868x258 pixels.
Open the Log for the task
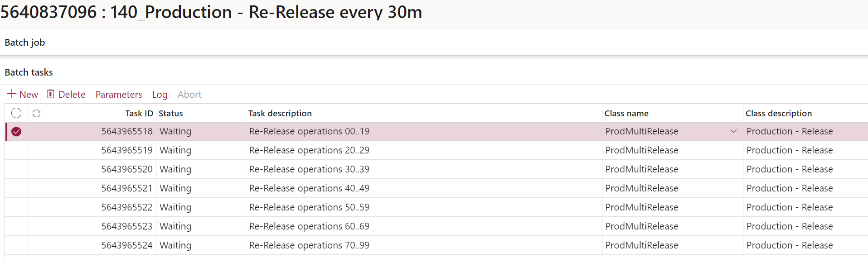point(160,95)
